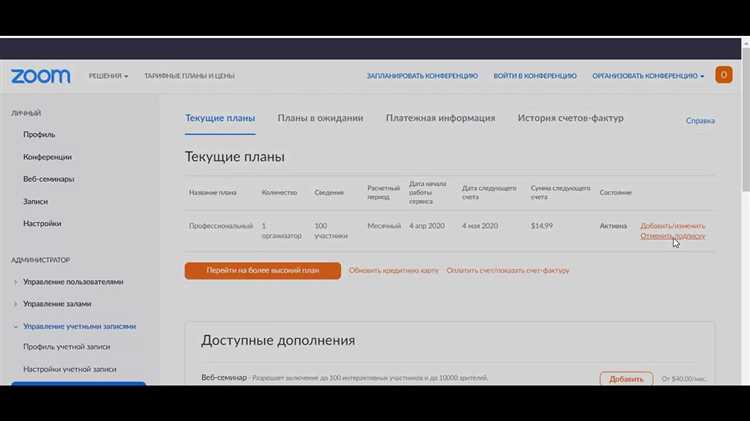The width and height of the screenshot is (750, 421).
Task: Open История счетов-фактур tab
Action: [x=571, y=118]
